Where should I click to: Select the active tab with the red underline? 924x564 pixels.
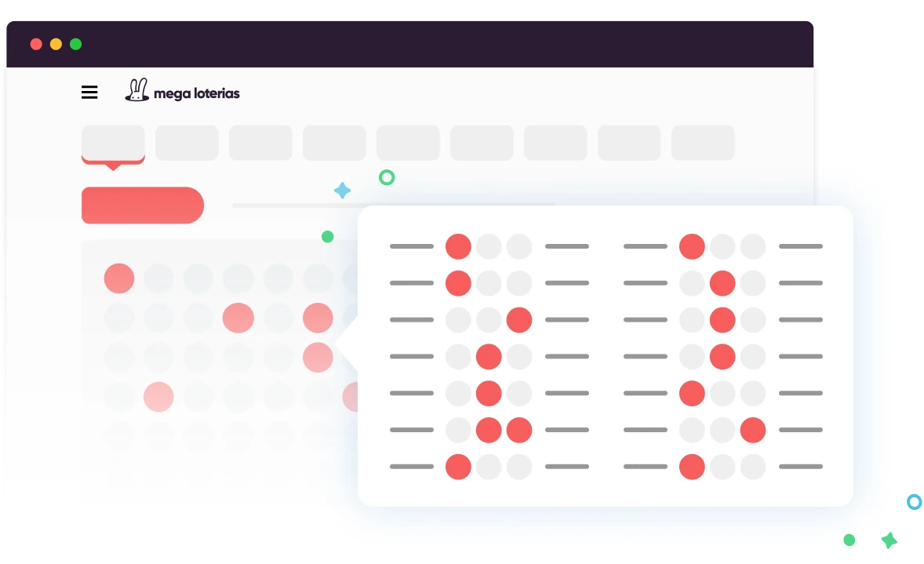(x=113, y=143)
